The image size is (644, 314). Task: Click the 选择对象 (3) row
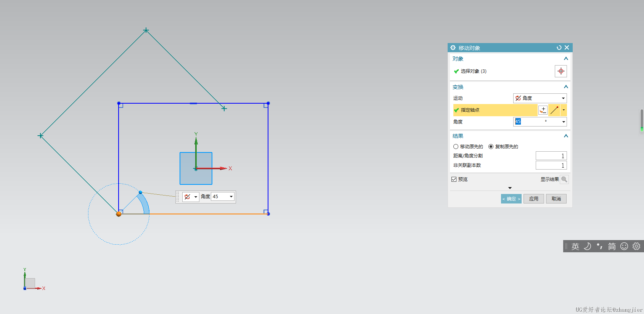[x=503, y=71]
